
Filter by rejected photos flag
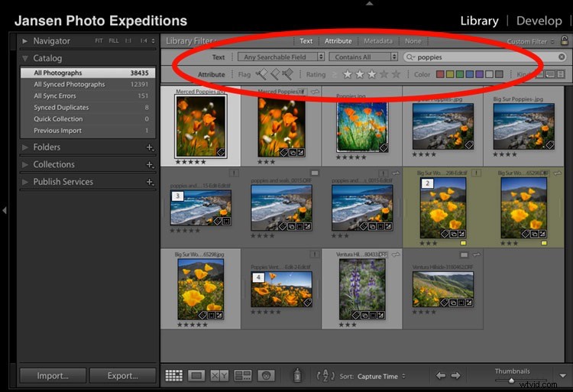tap(287, 74)
